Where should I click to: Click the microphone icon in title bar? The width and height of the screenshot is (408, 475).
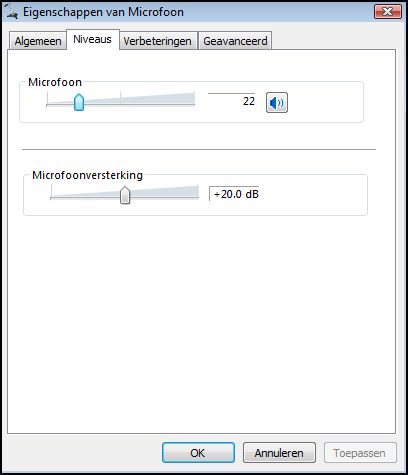(x=12, y=12)
